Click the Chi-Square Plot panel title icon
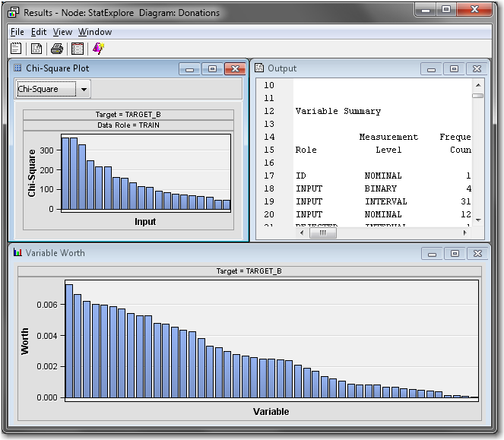Screen dimensions: 504x440 pos(17,68)
